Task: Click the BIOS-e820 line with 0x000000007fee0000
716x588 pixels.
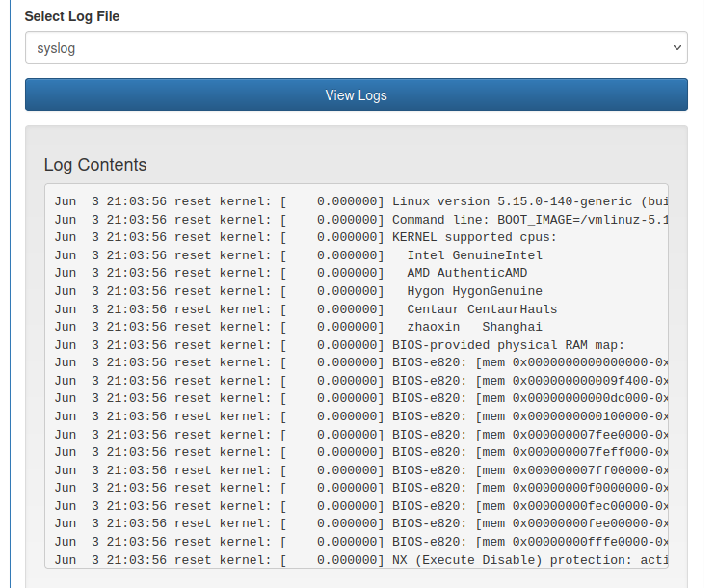Action: click(357, 435)
